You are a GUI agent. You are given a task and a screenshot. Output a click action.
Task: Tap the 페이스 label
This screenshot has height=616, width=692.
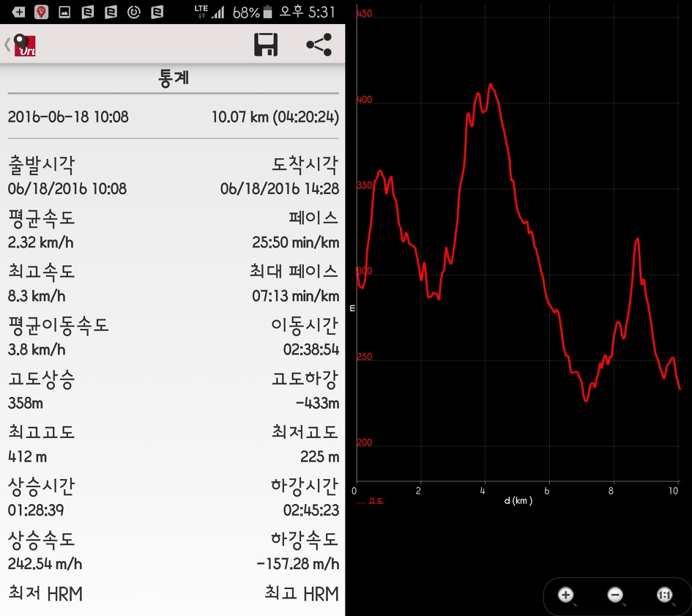313,218
